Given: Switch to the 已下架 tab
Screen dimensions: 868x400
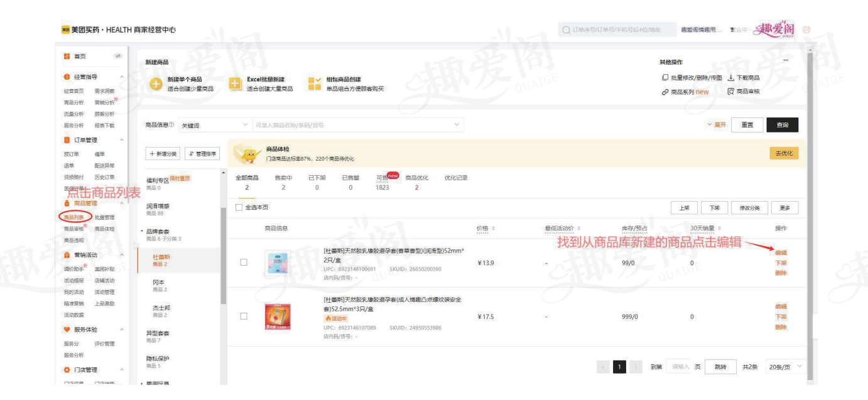Looking at the screenshot, I should pyautogui.click(x=317, y=182).
